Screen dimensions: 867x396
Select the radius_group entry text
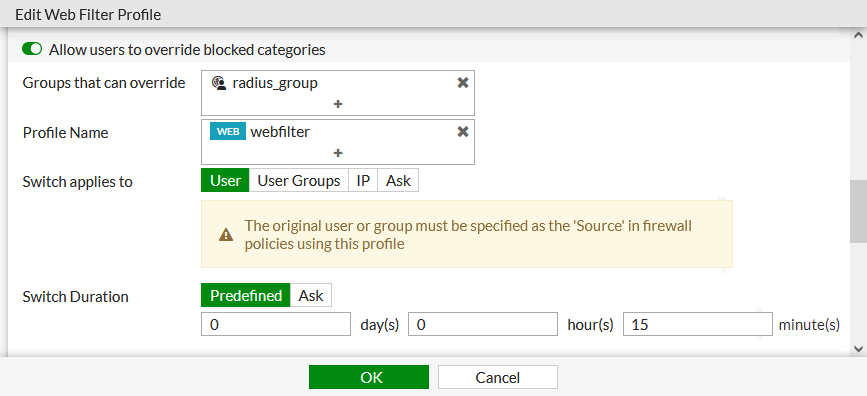tap(275, 84)
